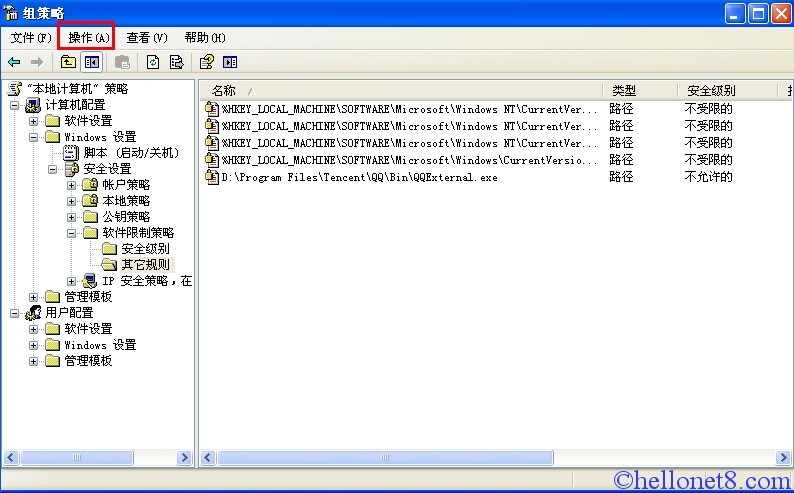Collapse the 软件限制策略 tree node
The height and width of the screenshot is (493, 794).
click(72, 233)
